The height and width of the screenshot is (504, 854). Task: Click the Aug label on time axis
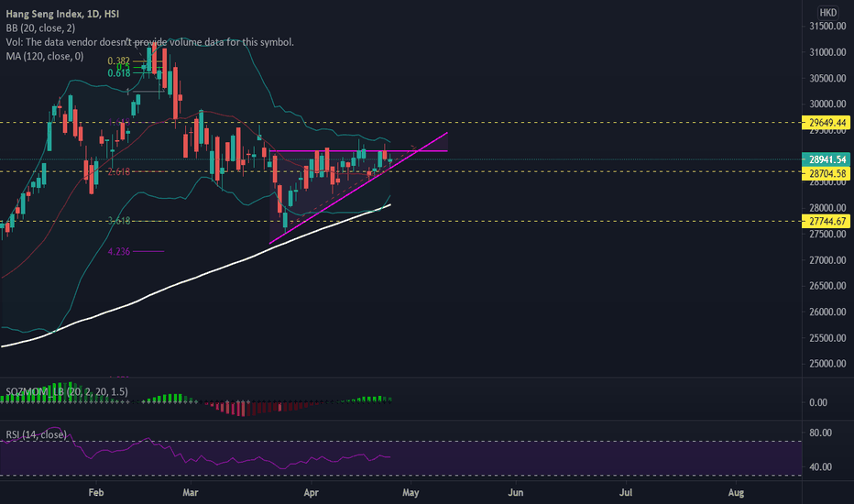coord(736,493)
